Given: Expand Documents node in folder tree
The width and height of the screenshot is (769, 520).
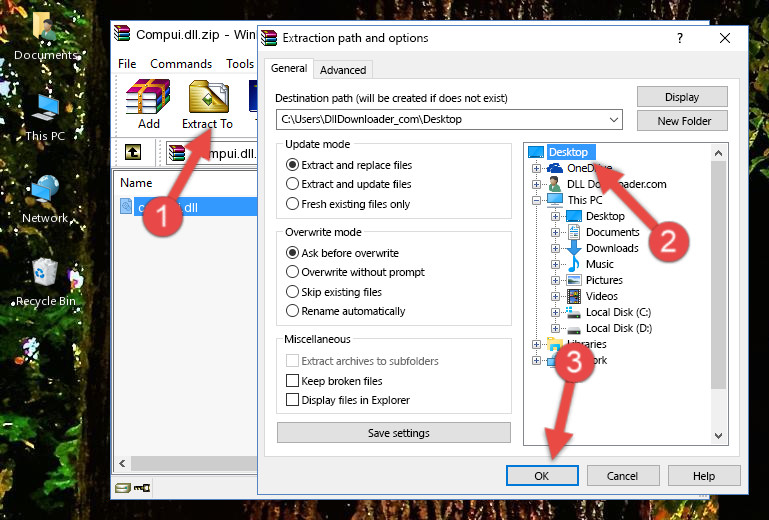Looking at the screenshot, I should pos(555,233).
